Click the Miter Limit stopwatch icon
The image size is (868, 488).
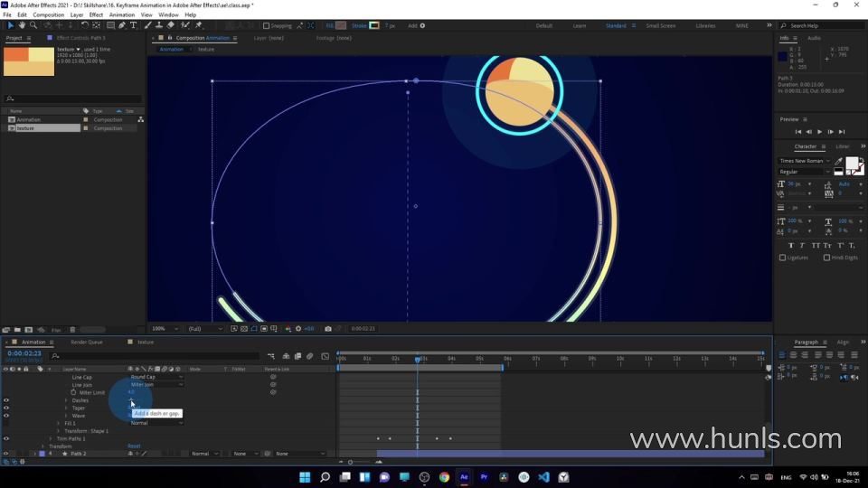click(73, 392)
